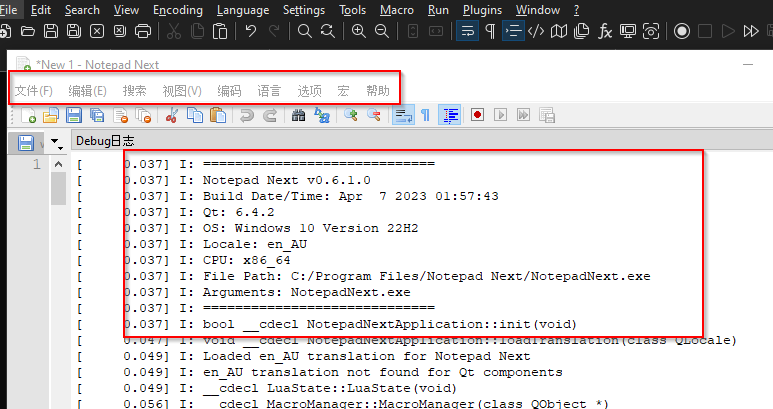Image resolution: width=773 pixels, height=409 pixels.
Task: Zoom out using the dark toolbar icon
Action: pyautogui.click(x=382, y=32)
